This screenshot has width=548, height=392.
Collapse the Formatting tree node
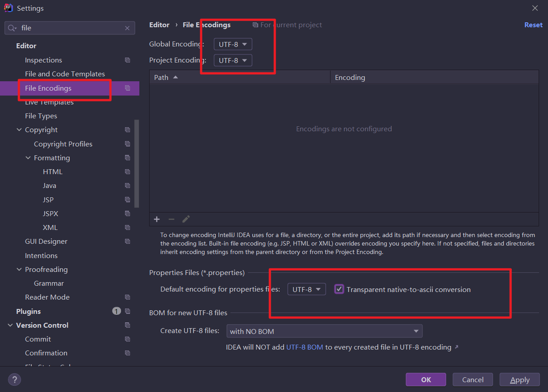(x=28, y=158)
